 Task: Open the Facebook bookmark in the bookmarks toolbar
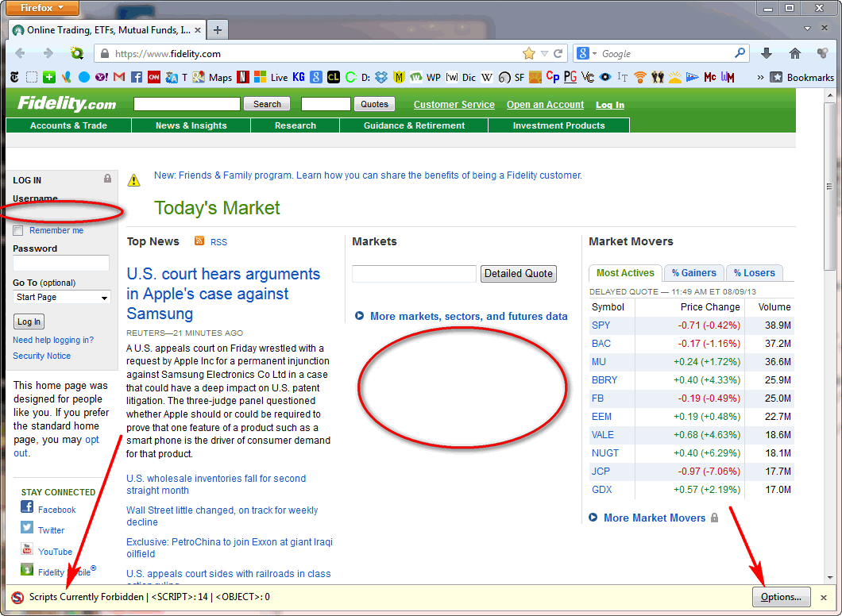(x=137, y=77)
